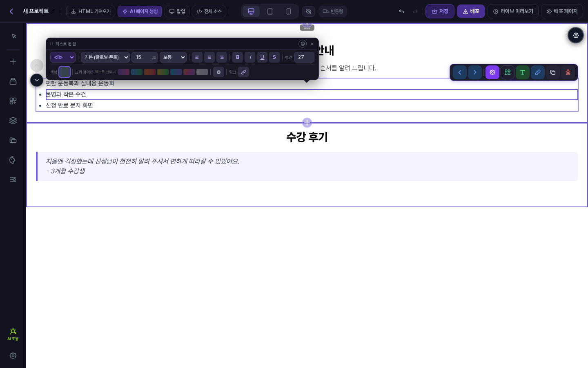Click the 저장 save button
Image resolution: width=588 pixels, height=368 pixels.
[x=440, y=11]
